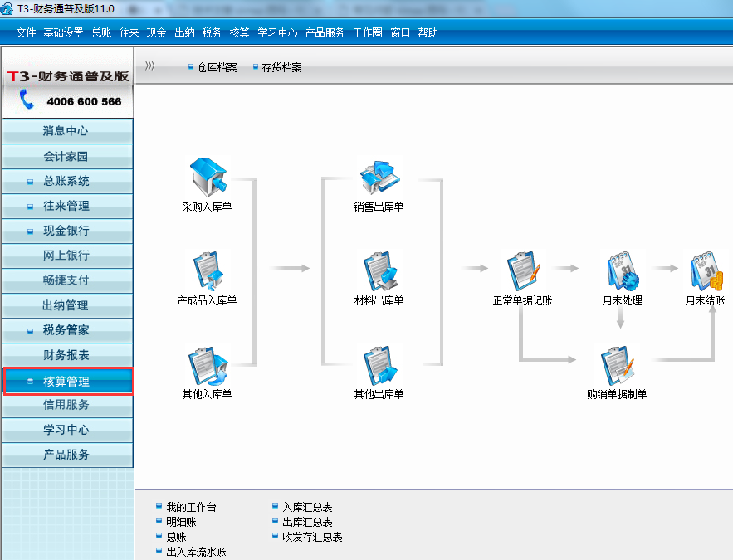The image size is (733, 560).
Task: Expand the 现金银行 sidebar section
Action: [x=66, y=231]
